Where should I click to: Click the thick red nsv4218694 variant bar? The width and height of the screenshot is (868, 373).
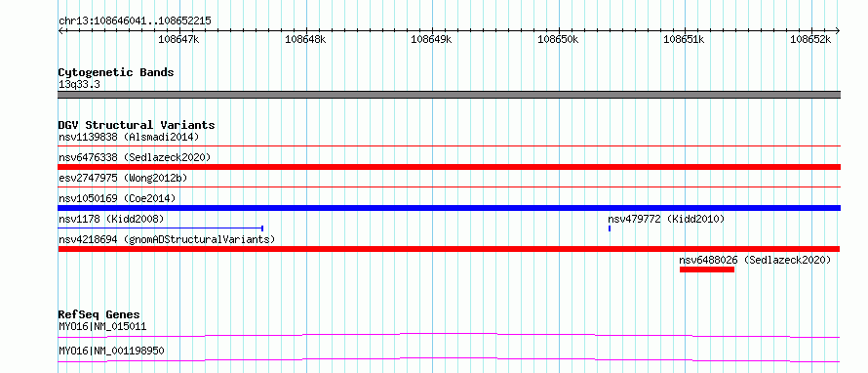click(449, 249)
